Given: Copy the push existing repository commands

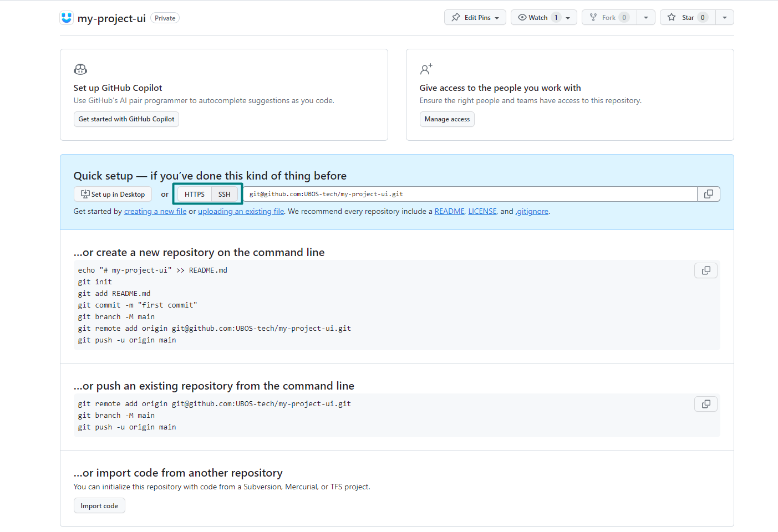Looking at the screenshot, I should 706,404.
